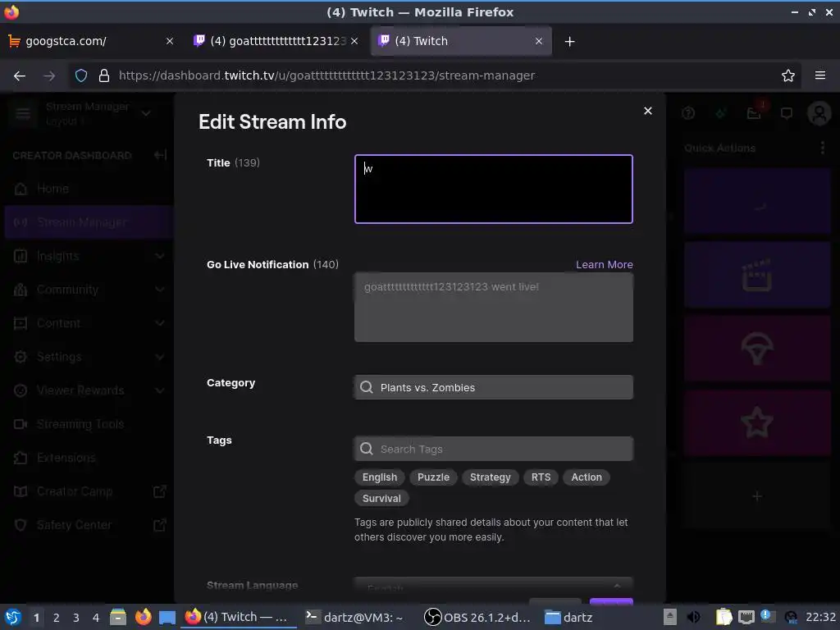Open the help question mark icon
The image size is (840, 630).
click(688, 113)
